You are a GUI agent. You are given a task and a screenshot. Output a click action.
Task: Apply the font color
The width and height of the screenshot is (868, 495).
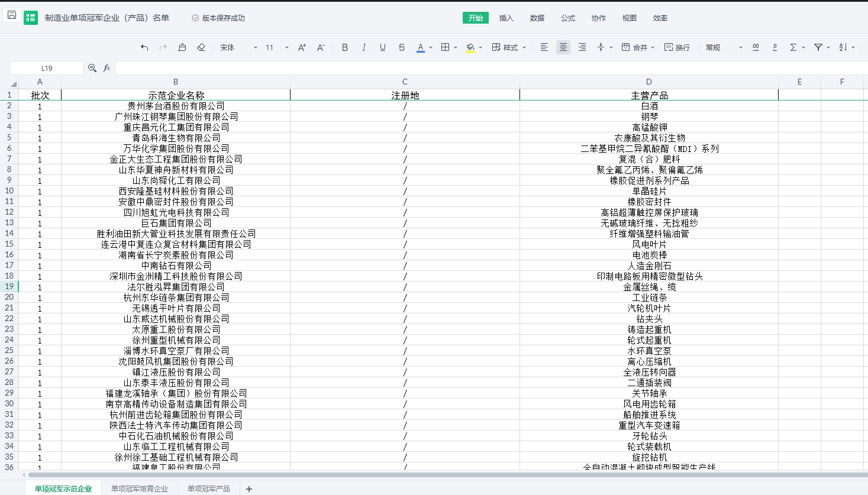pos(421,47)
